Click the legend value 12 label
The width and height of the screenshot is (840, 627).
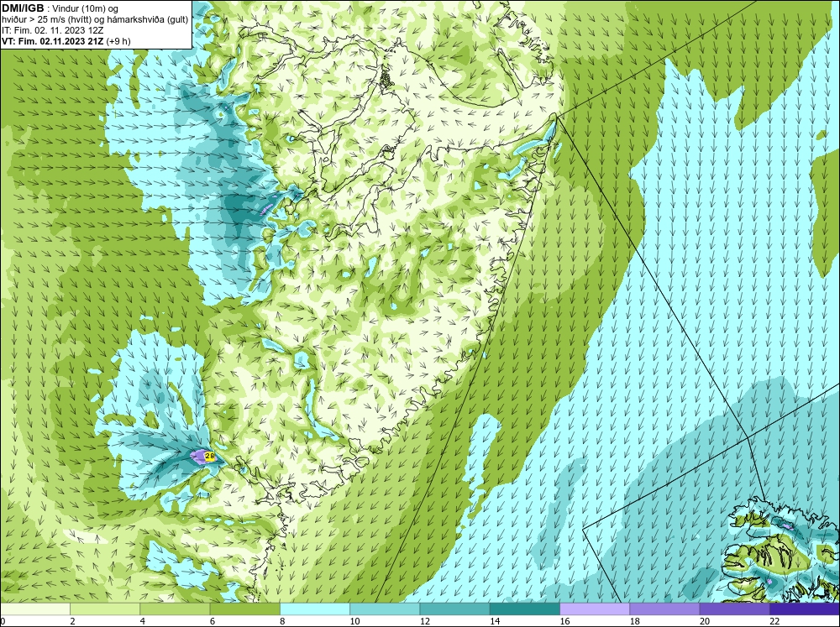point(425,621)
